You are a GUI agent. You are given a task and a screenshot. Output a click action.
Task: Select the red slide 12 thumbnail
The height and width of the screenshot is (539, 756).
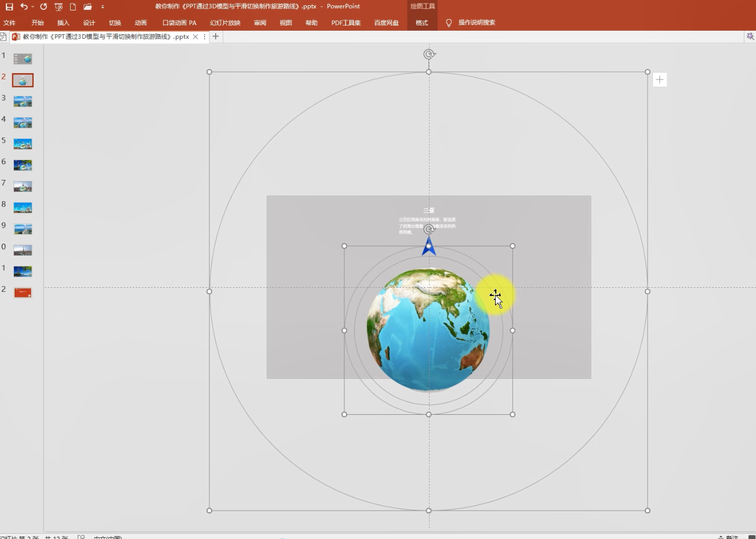pyautogui.click(x=23, y=293)
